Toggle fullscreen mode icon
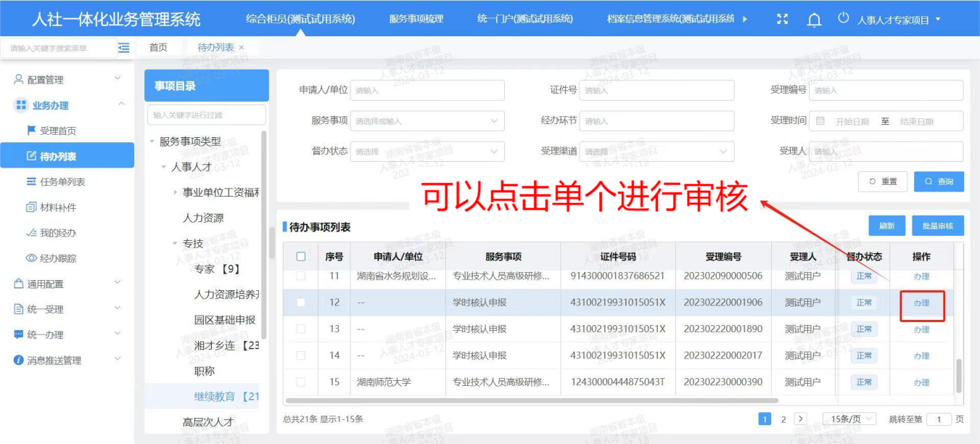980x444 pixels. [x=782, y=20]
